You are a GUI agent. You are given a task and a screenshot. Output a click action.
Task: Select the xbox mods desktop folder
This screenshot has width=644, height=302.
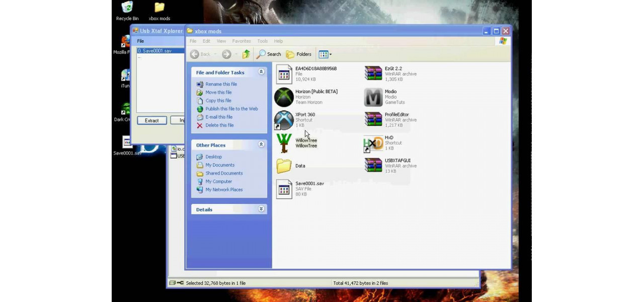159,11
